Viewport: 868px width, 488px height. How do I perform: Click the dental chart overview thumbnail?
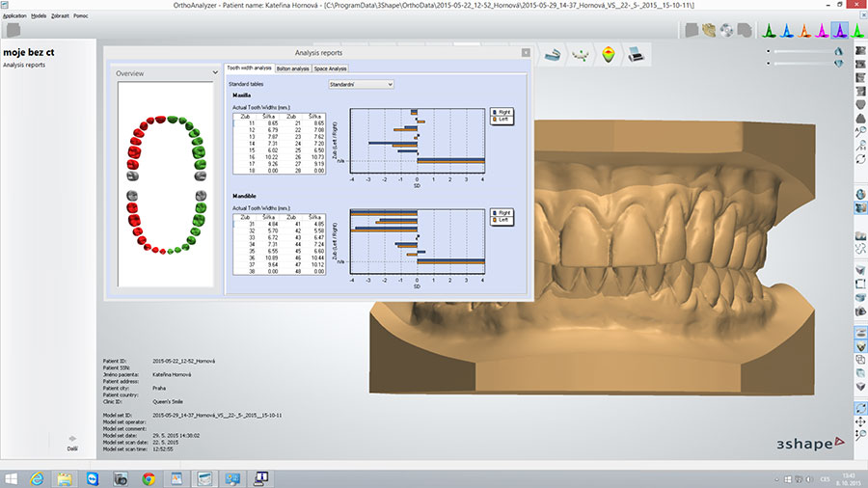(x=166, y=184)
